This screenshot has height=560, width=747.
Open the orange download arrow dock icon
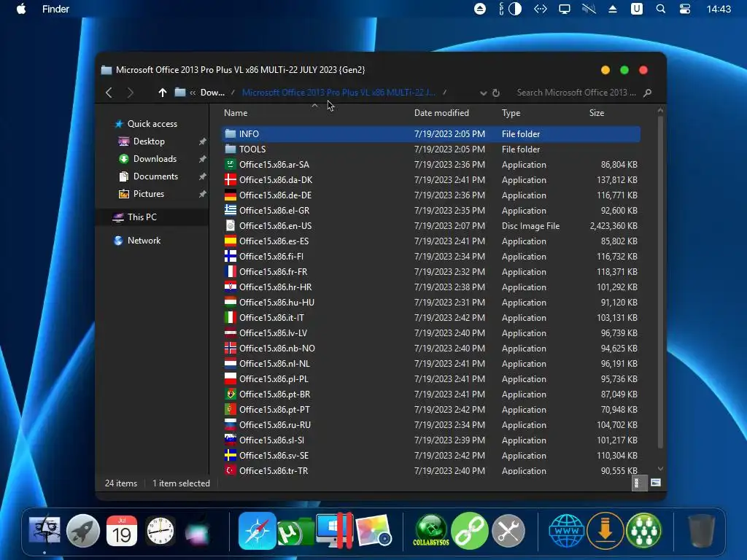coord(605,531)
